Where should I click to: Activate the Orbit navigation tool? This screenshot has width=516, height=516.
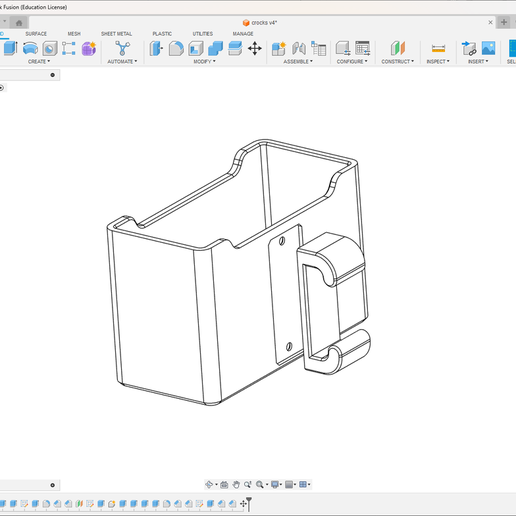click(209, 484)
